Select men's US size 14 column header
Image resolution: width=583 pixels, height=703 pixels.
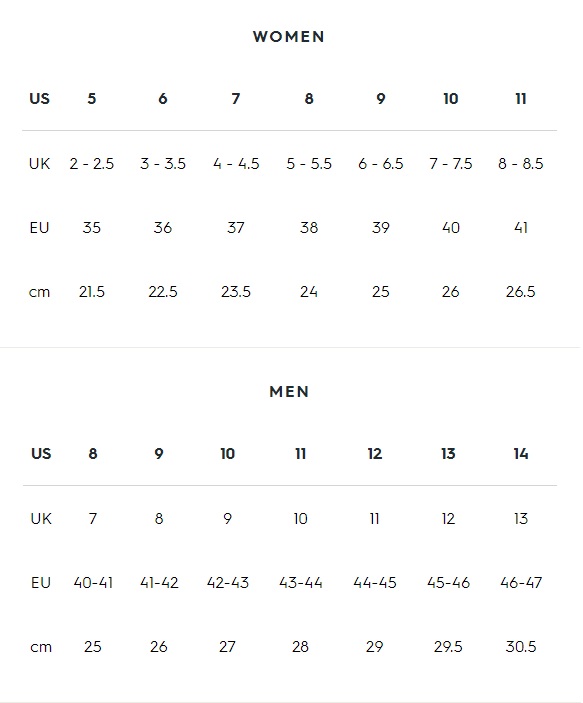coord(521,454)
